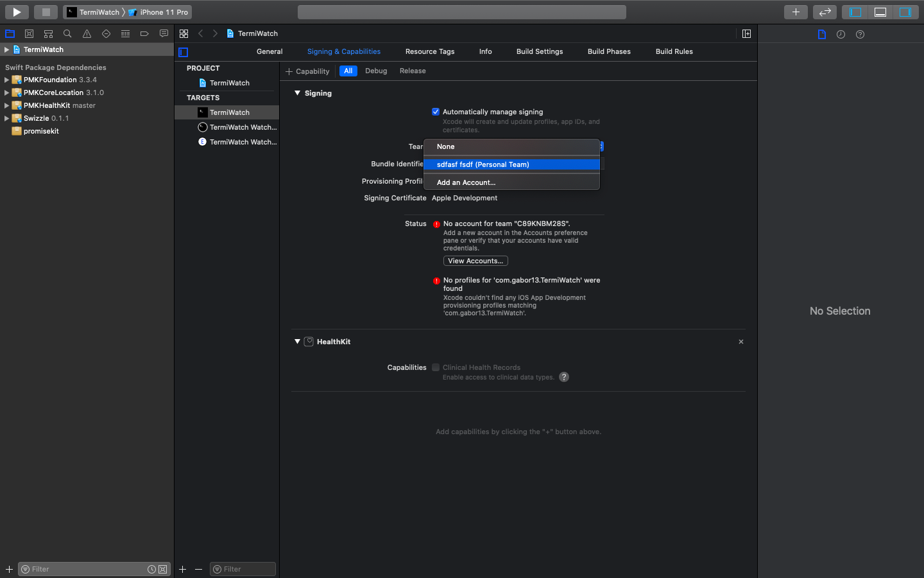Open Build Phases tab
Screen dimensions: 924x578
click(x=609, y=51)
